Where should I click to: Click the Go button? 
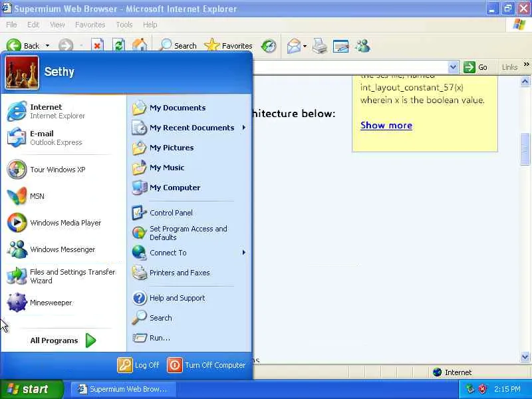pyautogui.click(x=475, y=67)
